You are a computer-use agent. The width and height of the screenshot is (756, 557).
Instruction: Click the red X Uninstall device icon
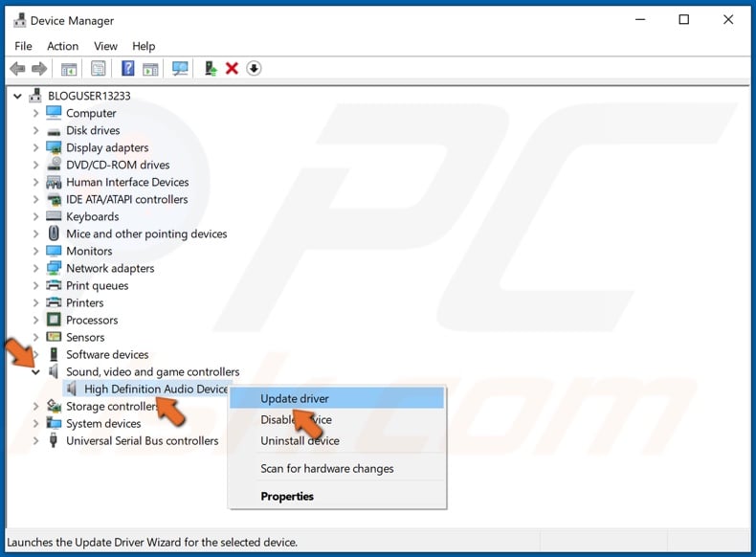(x=232, y=69)
